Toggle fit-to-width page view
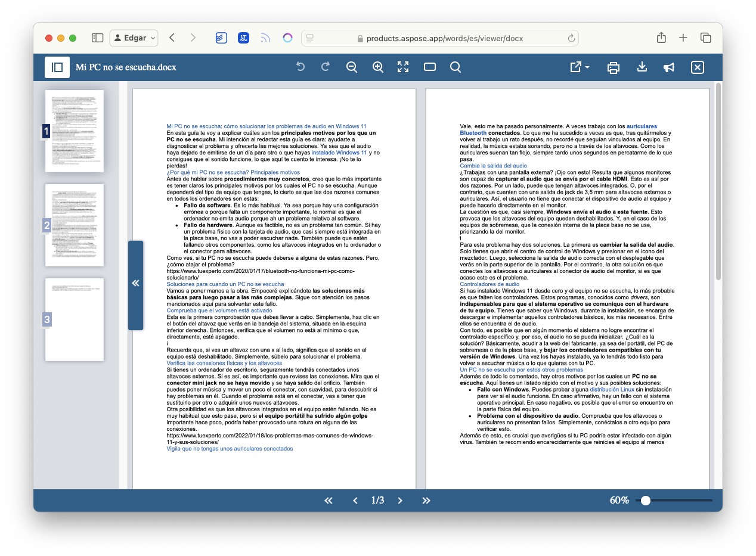Viewport: 756px width, 556px height. tap(429, 67)
